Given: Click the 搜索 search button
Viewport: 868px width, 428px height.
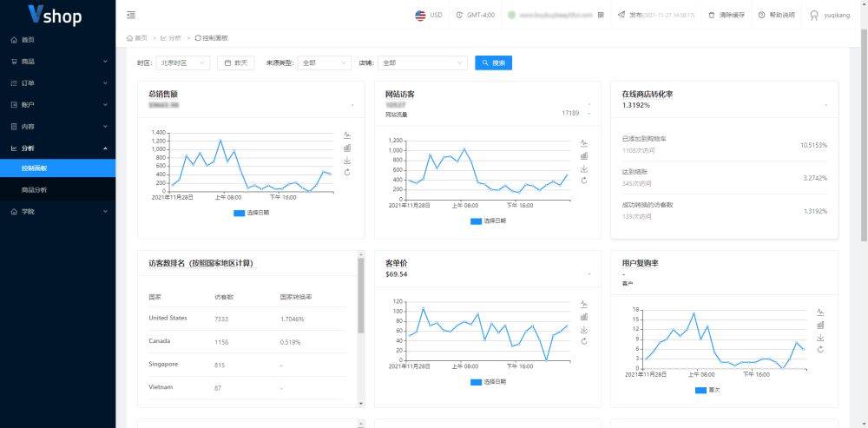Looking at the screenshot, I should (493, 63).
